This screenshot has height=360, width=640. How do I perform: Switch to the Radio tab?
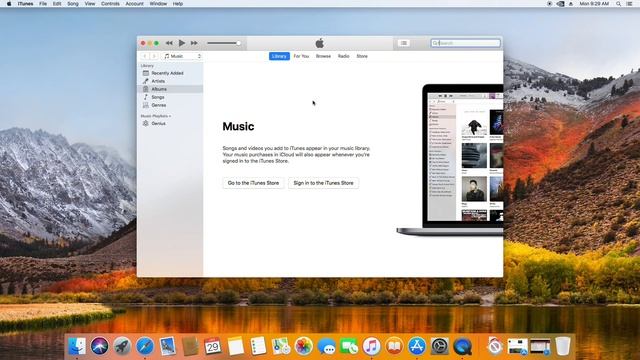click(343, 56)
